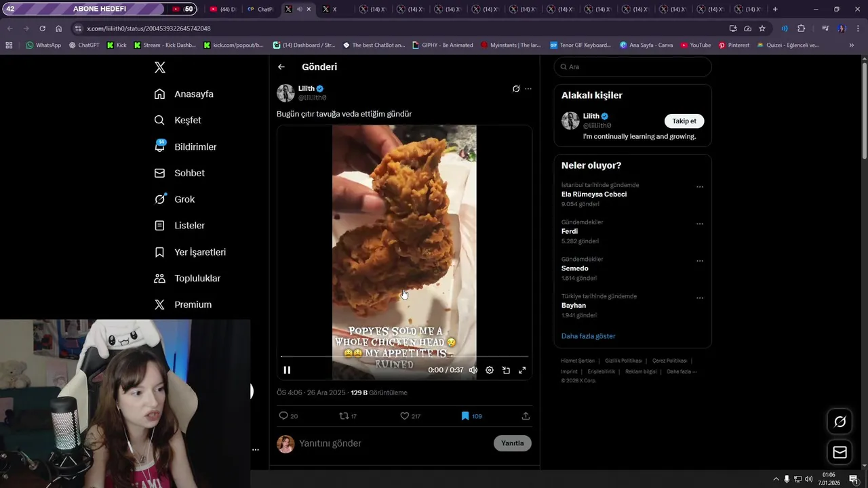
Task: Open WhatsApp bookmark
Action: (x=43, y=45)
